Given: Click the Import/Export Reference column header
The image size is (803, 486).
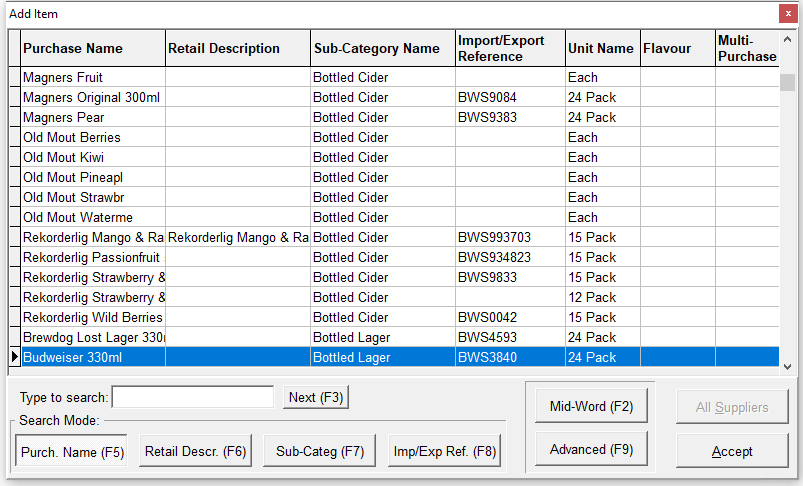Looking at the screenshot, I should [510, 48].
